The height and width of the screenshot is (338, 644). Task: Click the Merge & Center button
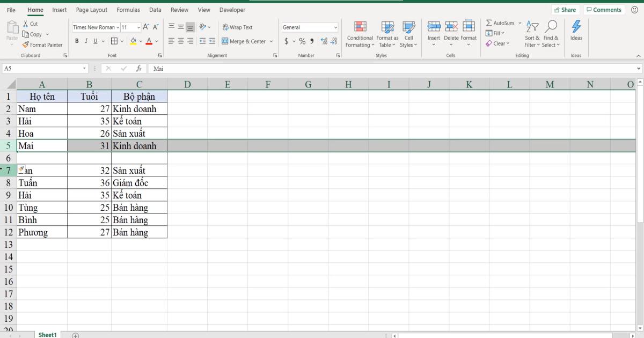[244, 40]
